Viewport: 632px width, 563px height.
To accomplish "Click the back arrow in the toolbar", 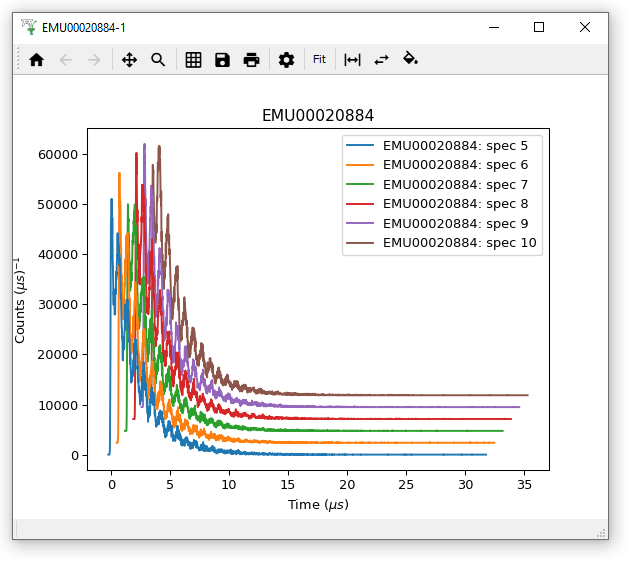I will [66, 60].
